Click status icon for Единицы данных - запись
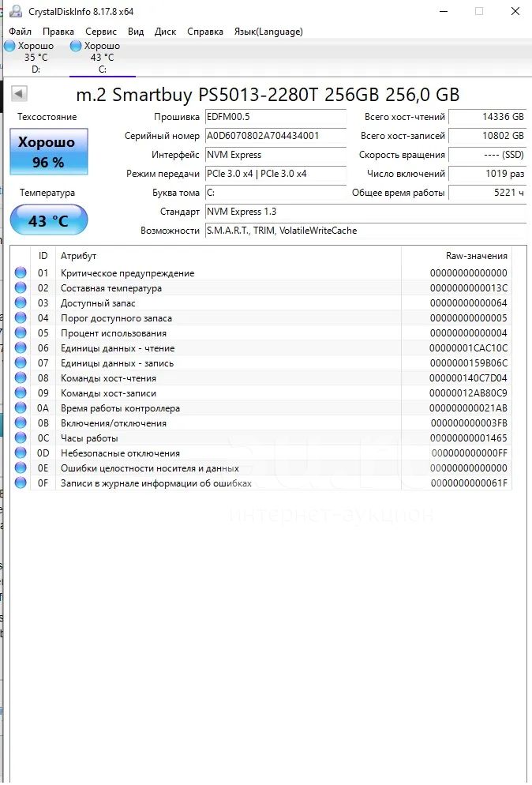The height and width of the screenshot is (785, 532). coord(21,363)
